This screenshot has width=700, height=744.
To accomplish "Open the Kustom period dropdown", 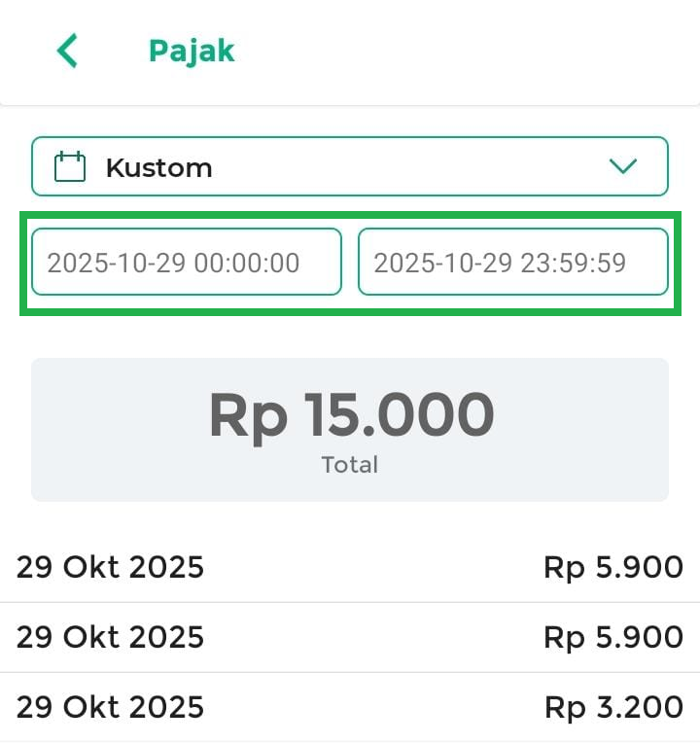I will point(350,166).
